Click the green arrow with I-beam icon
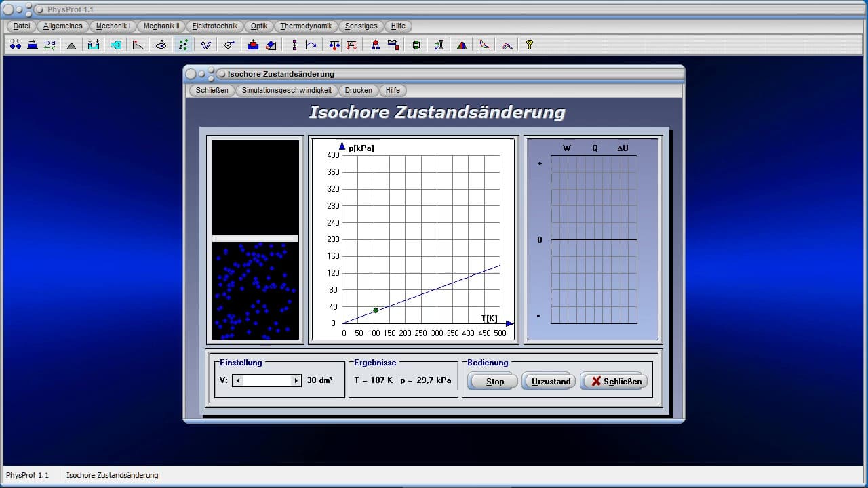The height and width of the screenshot is (488, 868). [x=439, y=45]
